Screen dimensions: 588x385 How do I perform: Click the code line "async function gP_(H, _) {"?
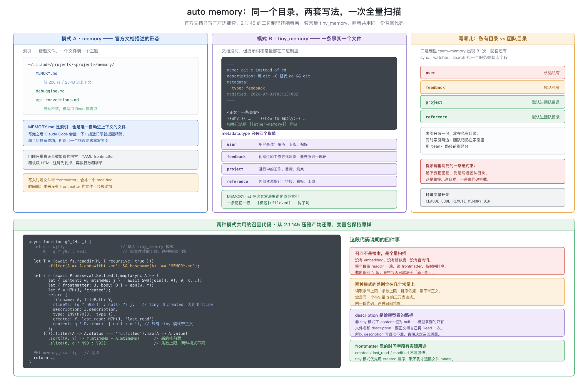(60, 242)
